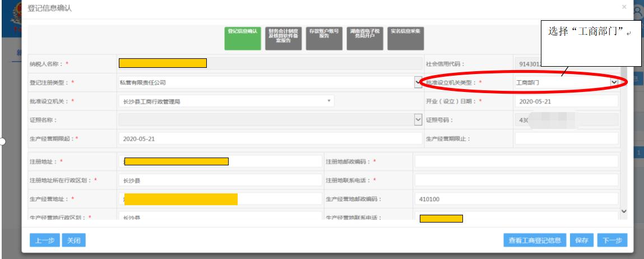Expand the 证照名称 dropdown arrow
The image size is (644, 259).
click(418, 119)
